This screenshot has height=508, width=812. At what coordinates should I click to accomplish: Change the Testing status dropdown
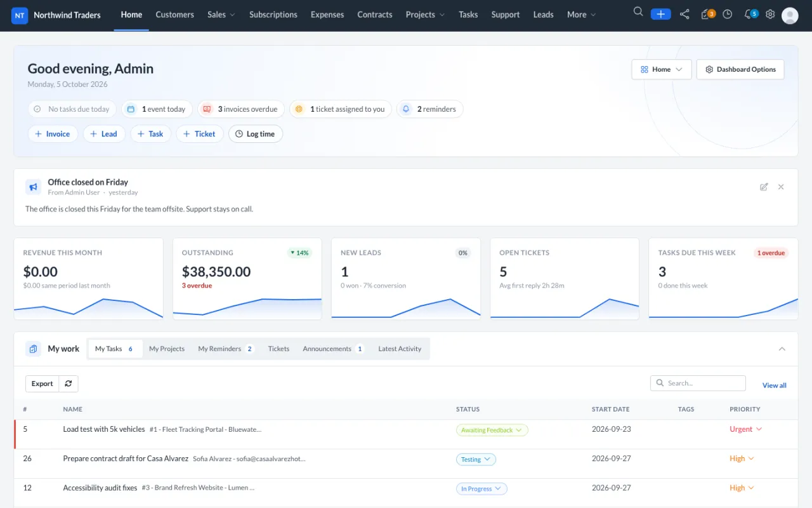click(476, 459)
